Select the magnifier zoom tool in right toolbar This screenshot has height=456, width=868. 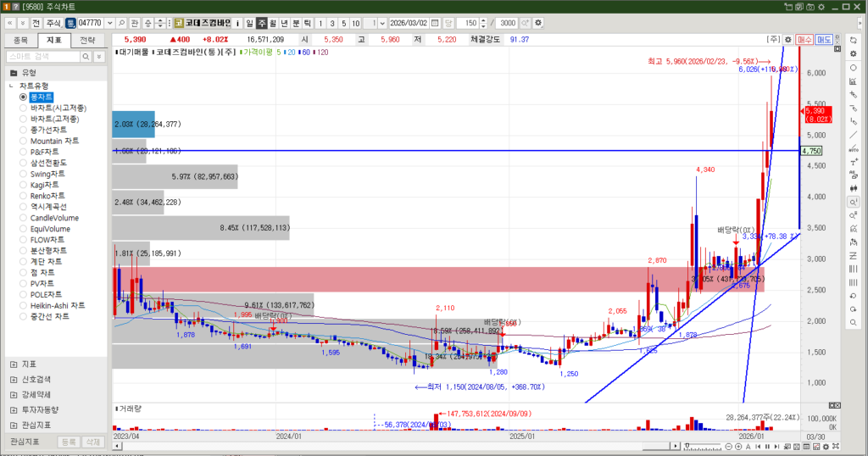[x=853, y=203]
